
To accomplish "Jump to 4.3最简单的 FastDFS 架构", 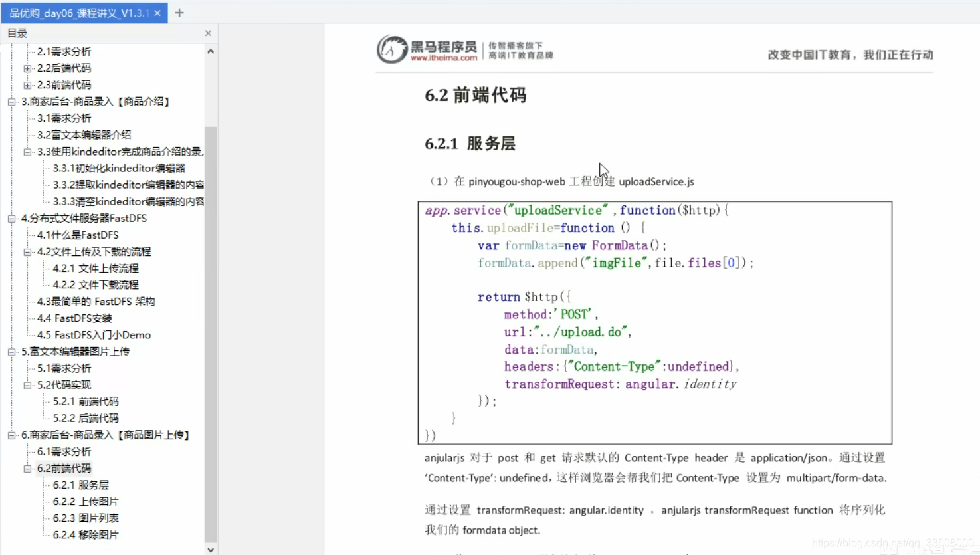I will (x=96, y=301).
